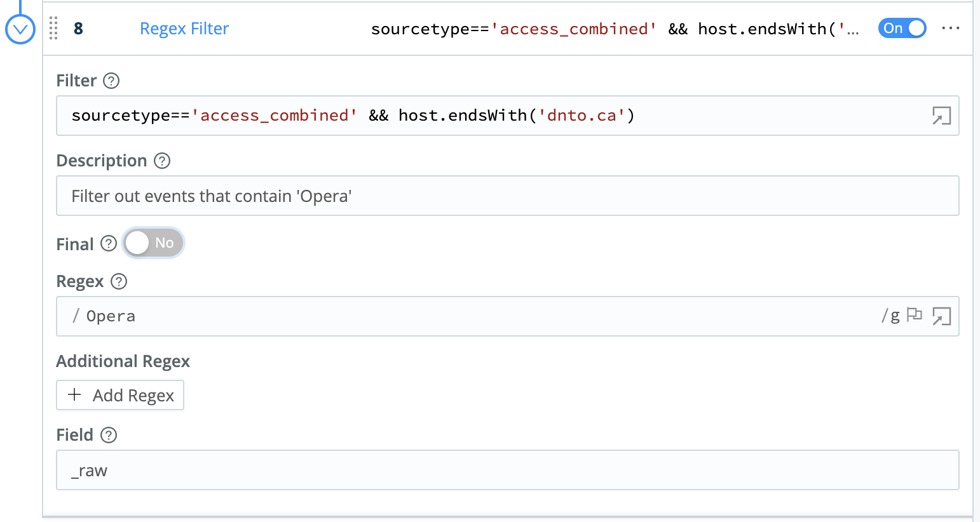Image resolution: width=980 pixels, height=522 pixels.
Task: Click the regex flag icon
Action: [914, 314]
